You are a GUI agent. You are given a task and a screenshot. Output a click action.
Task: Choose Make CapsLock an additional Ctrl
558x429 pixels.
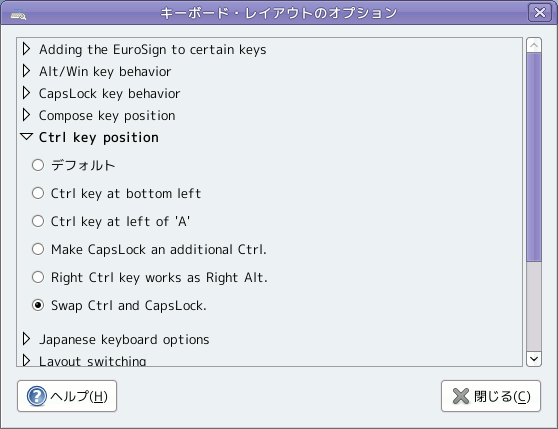38,249
